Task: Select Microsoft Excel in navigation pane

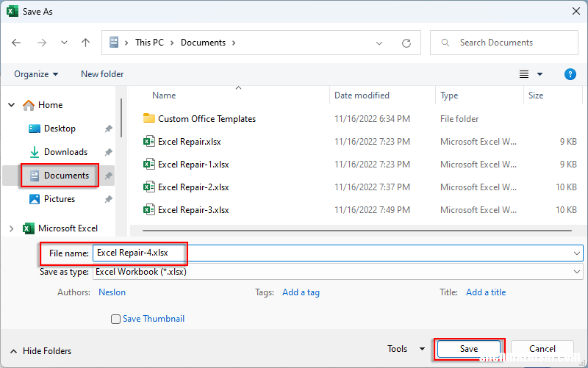Action: (x=68, y=228)
